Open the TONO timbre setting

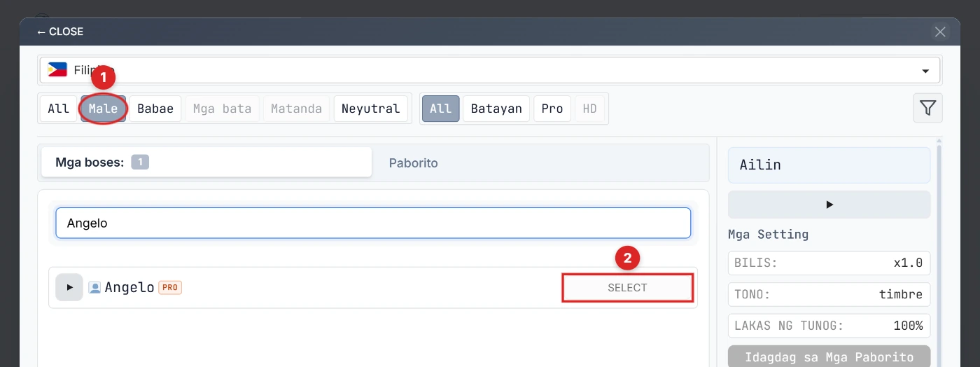click(x=829, y=294)
